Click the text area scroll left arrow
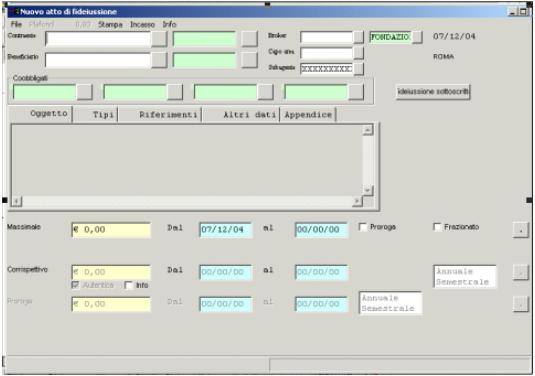The height and width of the screenshot is (376, 535). [16, 201]
